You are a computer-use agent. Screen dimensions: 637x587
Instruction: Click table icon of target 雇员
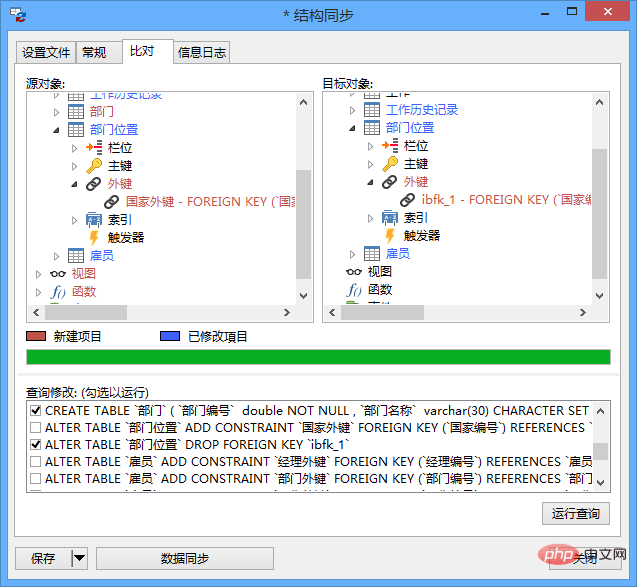point(372,253)
